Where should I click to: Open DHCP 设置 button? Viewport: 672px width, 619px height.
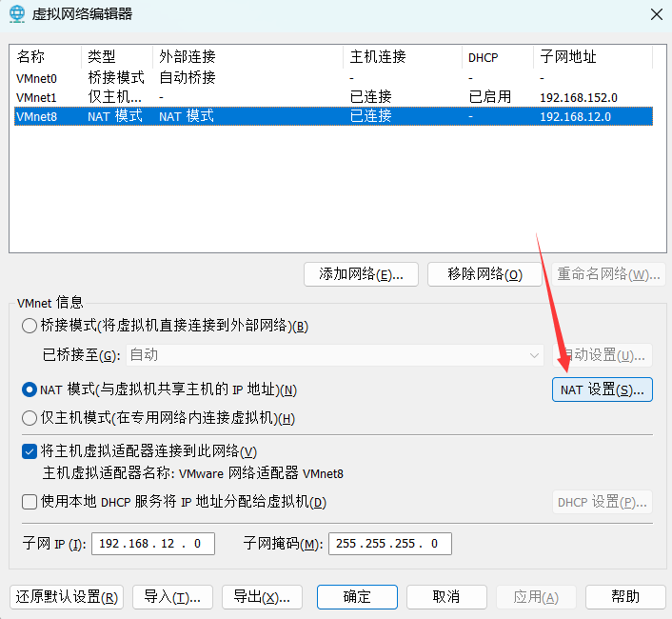coord(603,502)
